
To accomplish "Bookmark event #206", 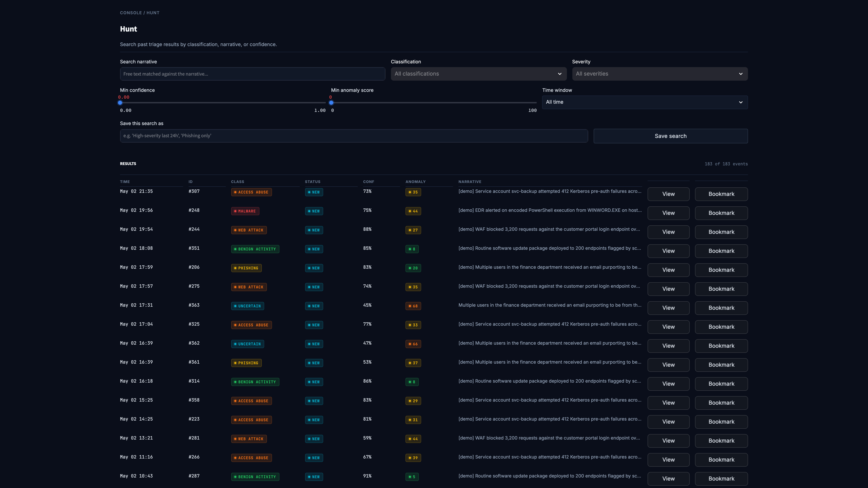I will (721, 270).
